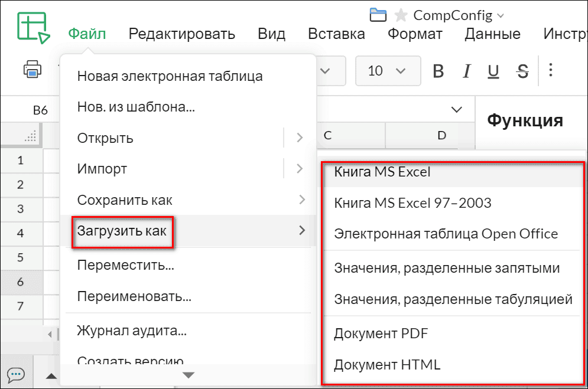Open the Данные menu
The image size is (588, 389).
[x=492, y=34]
